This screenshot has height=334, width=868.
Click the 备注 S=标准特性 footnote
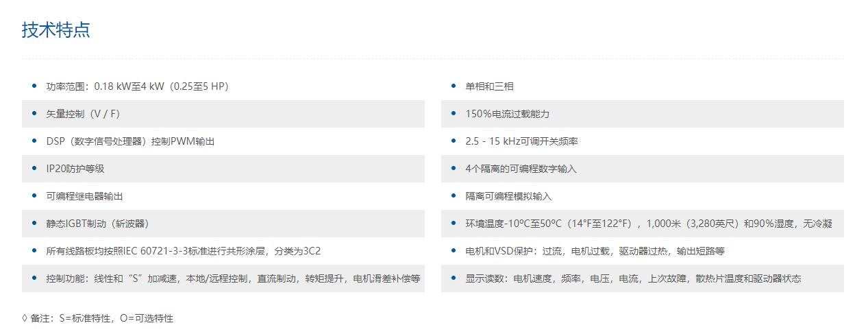97,318
